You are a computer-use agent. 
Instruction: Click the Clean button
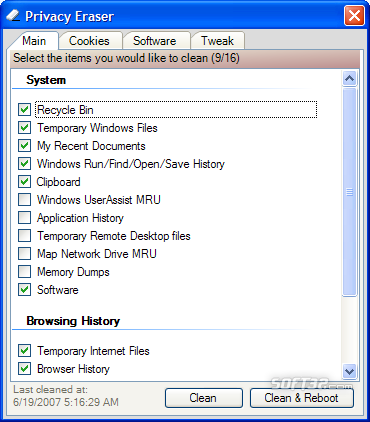click(x=204, y=398)
